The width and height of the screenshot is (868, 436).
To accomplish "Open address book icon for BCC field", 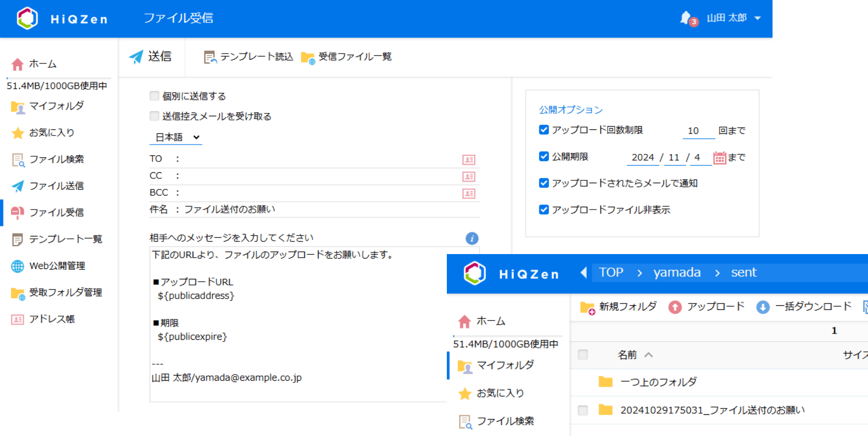I will tap(468, 194).
